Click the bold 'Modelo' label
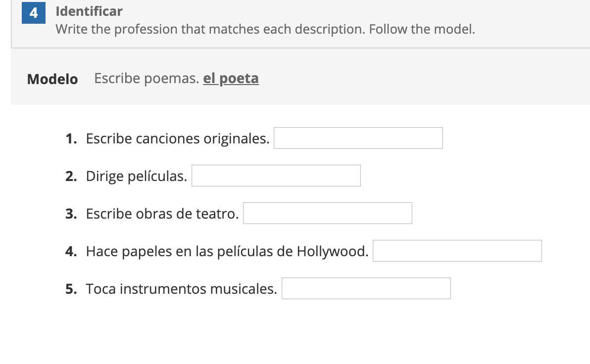Viewport: 590px width, 364px height. 52,79
